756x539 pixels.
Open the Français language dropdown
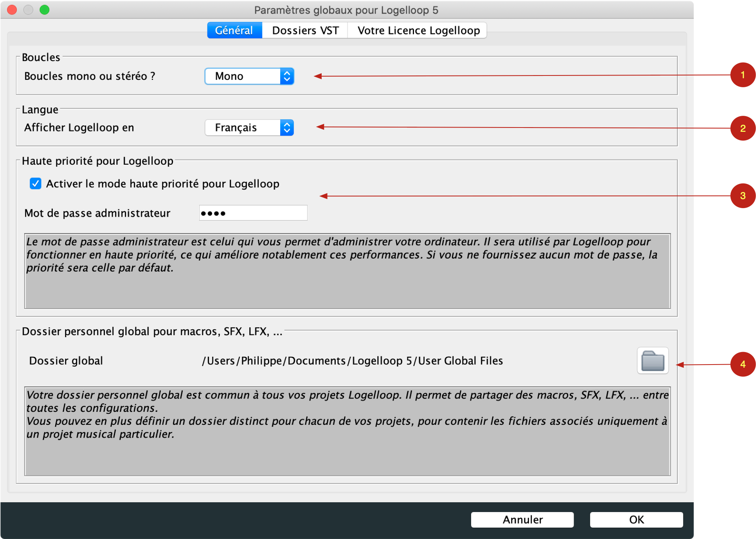pyautogui.click(x=249, y=128)
